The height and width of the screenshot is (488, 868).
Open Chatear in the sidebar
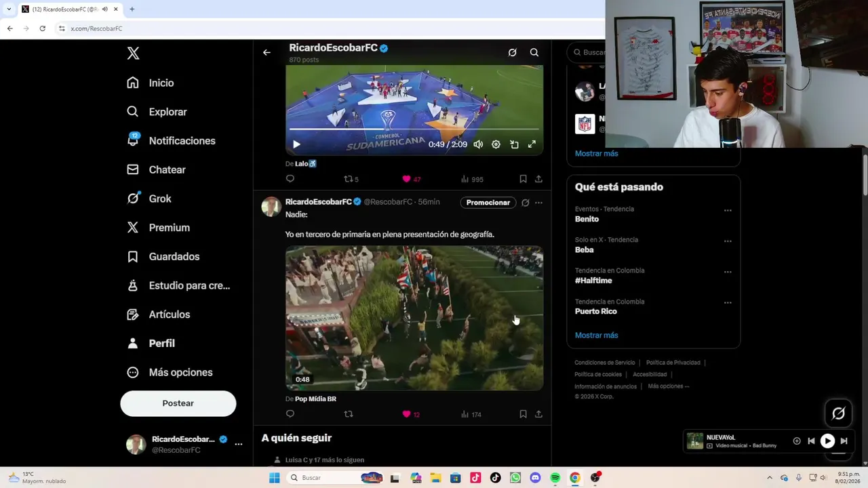(x=156, y=169)
